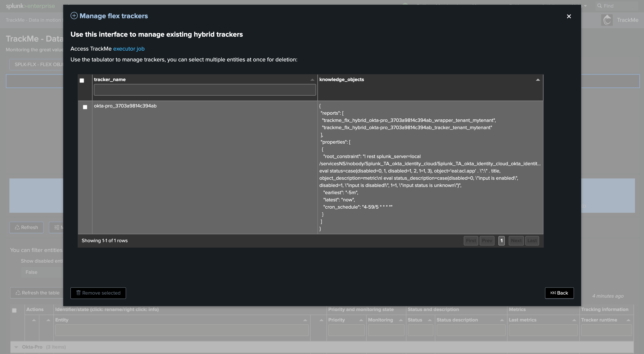Click Refresh button in background page
644x354 pixels.
coord(26,228)
